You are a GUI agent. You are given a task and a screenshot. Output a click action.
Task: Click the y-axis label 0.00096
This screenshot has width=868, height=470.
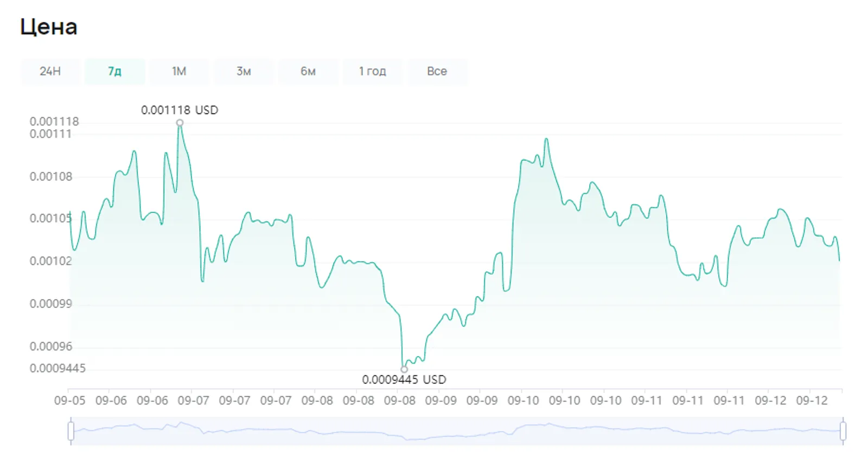pyautogui.click(x=51, y=346)
